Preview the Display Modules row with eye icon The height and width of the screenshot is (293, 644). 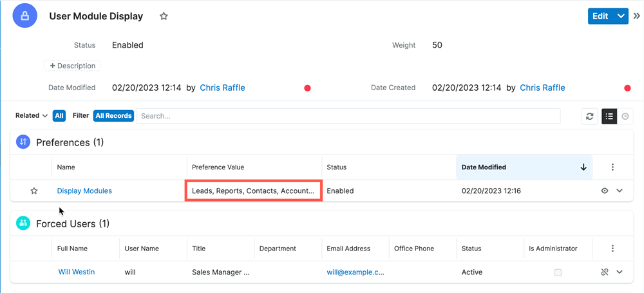[604, 191]
